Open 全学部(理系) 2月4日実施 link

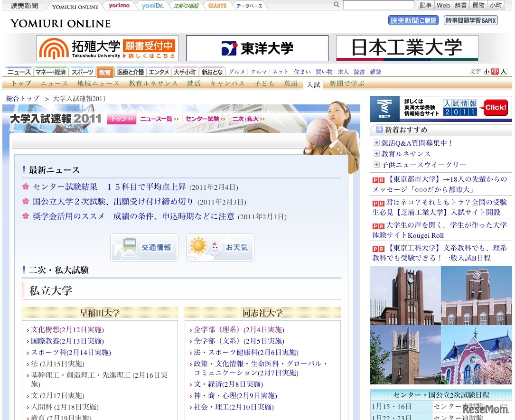pyautogui.click(x=239, y=330)
